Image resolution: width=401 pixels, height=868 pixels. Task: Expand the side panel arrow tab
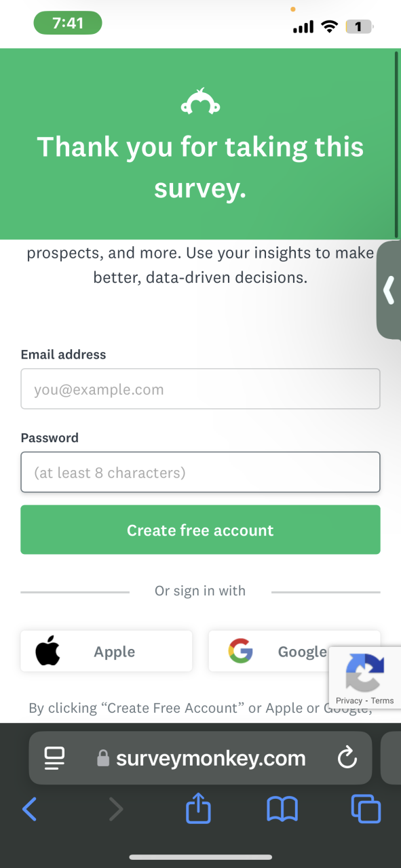[389, 290]
